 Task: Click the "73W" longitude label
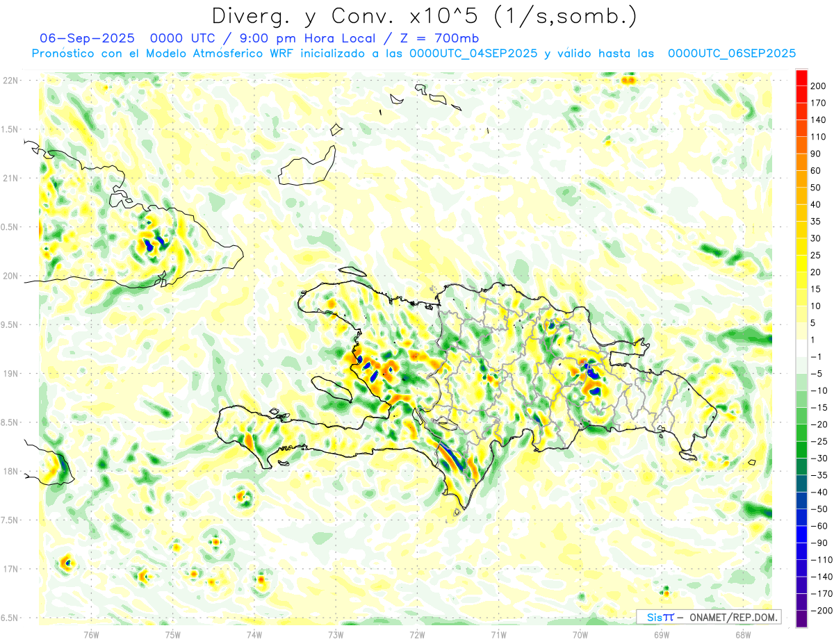tap(336, 634)
